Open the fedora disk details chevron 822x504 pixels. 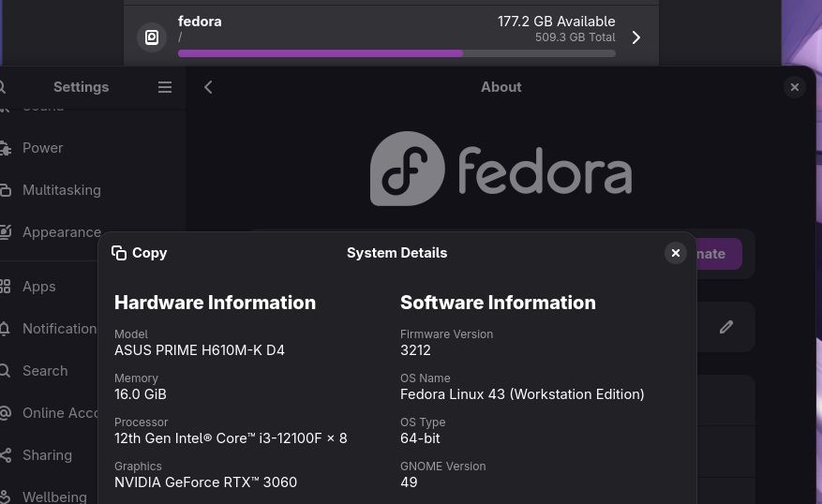tap(635, 37)
